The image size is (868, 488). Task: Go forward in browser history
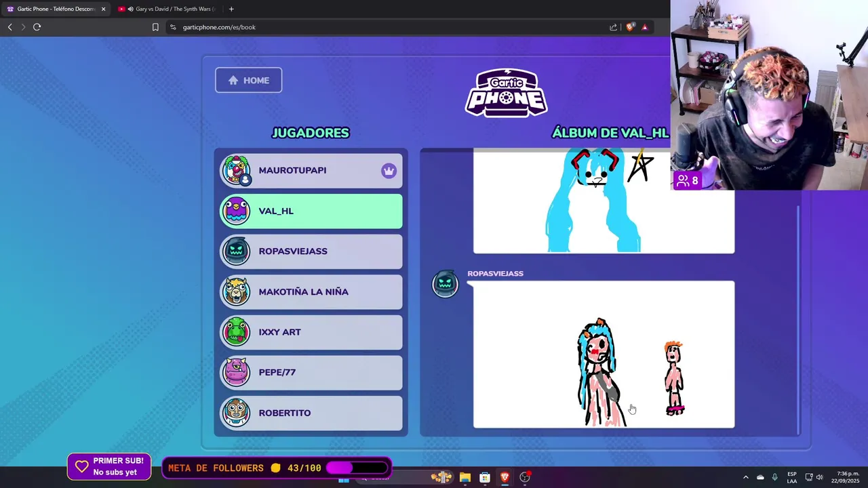(x=23, y=27)
